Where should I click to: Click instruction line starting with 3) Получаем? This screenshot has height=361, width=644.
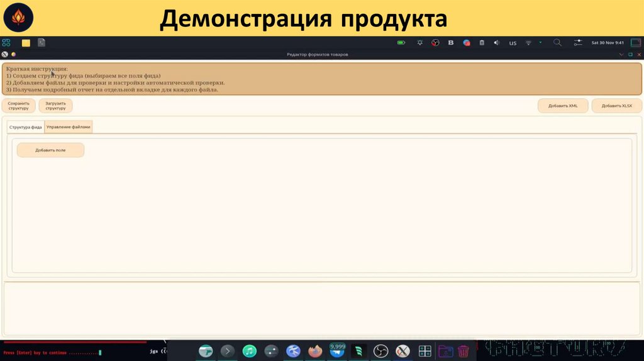(112, 89)
